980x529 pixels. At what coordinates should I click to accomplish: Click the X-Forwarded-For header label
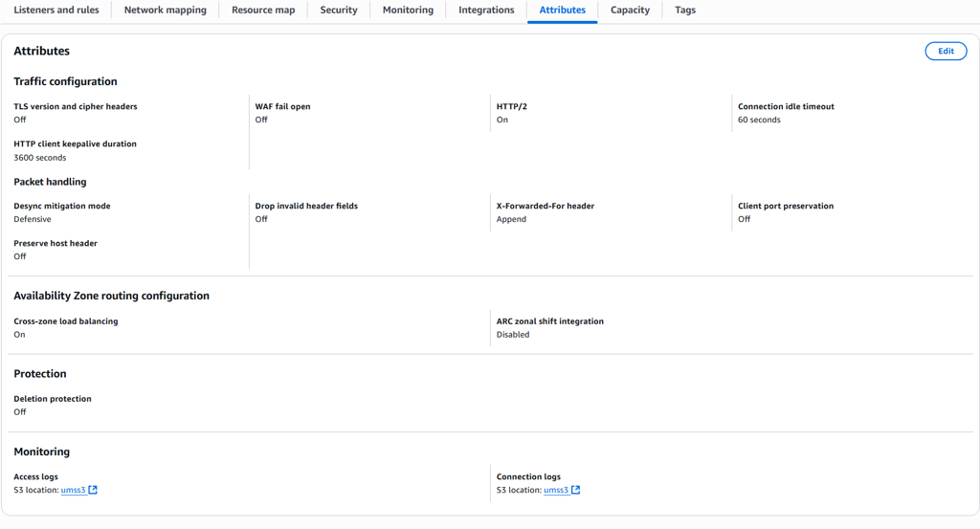pyautogui.click(x=546, y=206)
